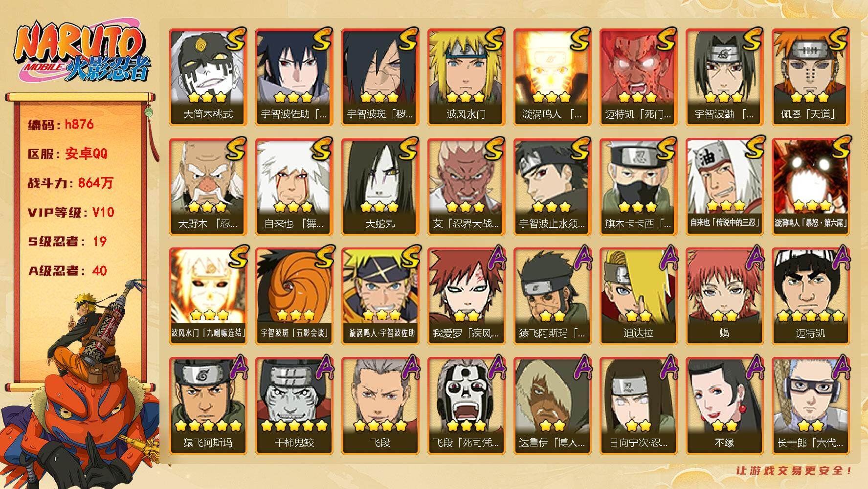Click the 不缘 ninja card
This screenshot has width=868, height=489.
(x=724, y=405)
